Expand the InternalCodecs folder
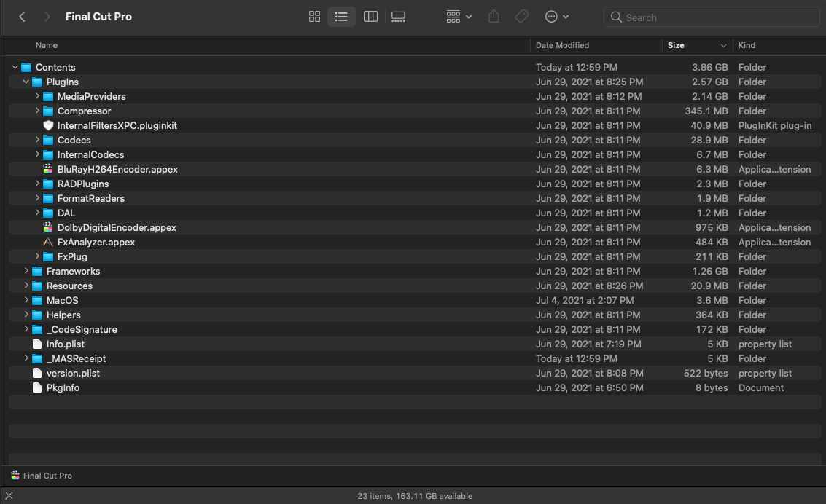Screen dimensions: 826x504 [x=37, y=154]
